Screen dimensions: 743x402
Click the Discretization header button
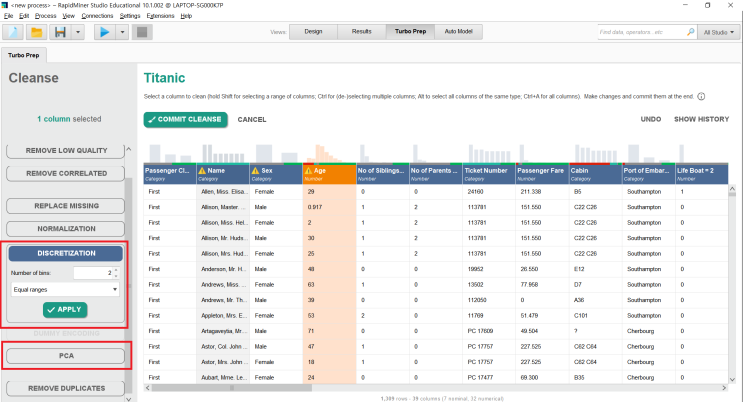pyautogui.click(x=65, y=253)
